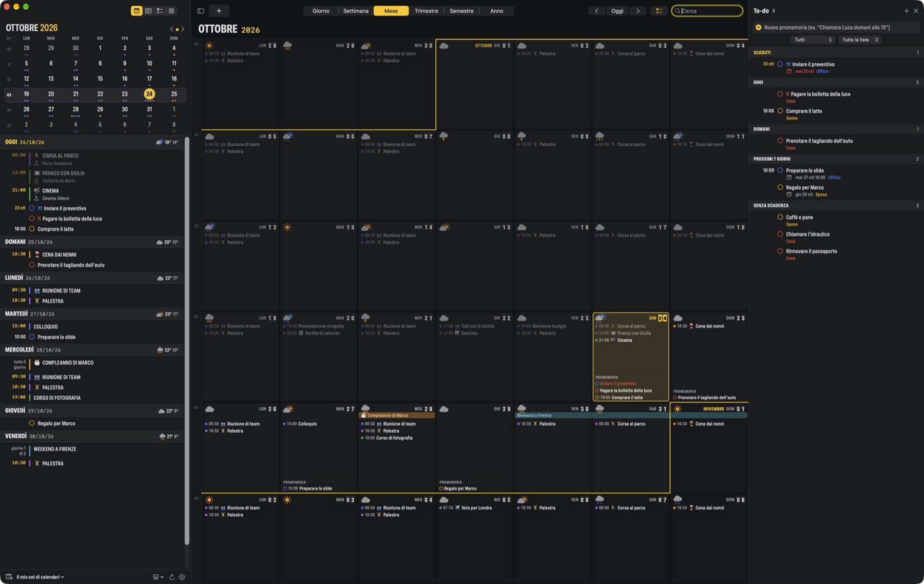
Task: Select the Trimestre view tab
Action: [426, 11]
